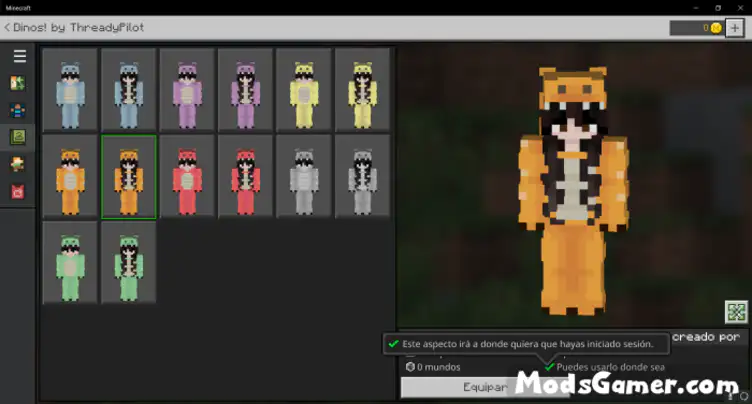The width and height of the screenshot is (752, 404).
Task: Click the large orange dino skin preview
Action: [x=574, y=191]
